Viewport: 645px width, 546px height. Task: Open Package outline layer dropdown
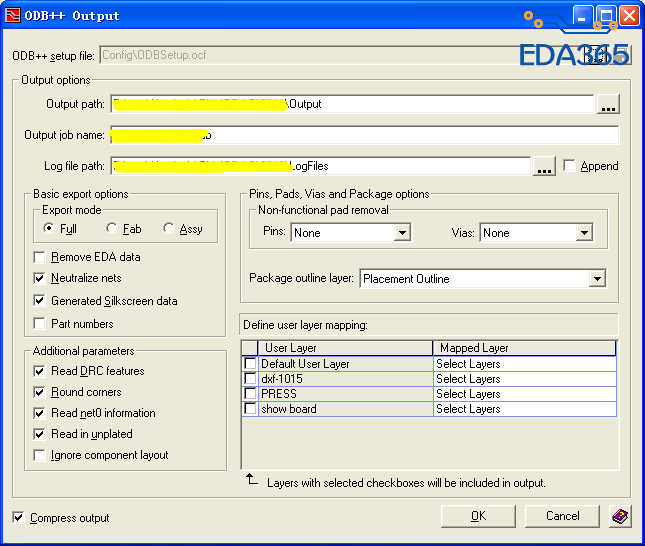pos(597,279)
